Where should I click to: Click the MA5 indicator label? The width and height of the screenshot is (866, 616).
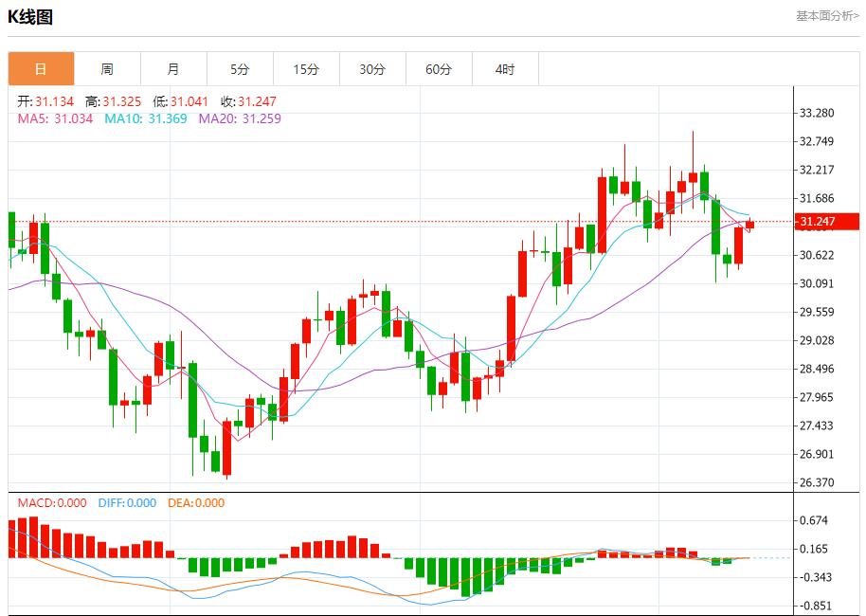(x=56, y=118)
